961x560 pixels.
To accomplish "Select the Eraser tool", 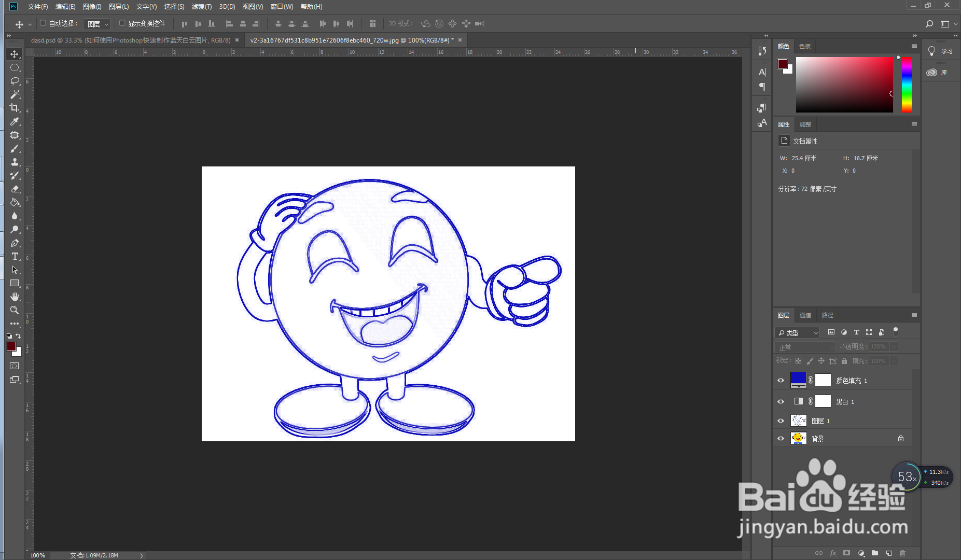I will (15, 189).
